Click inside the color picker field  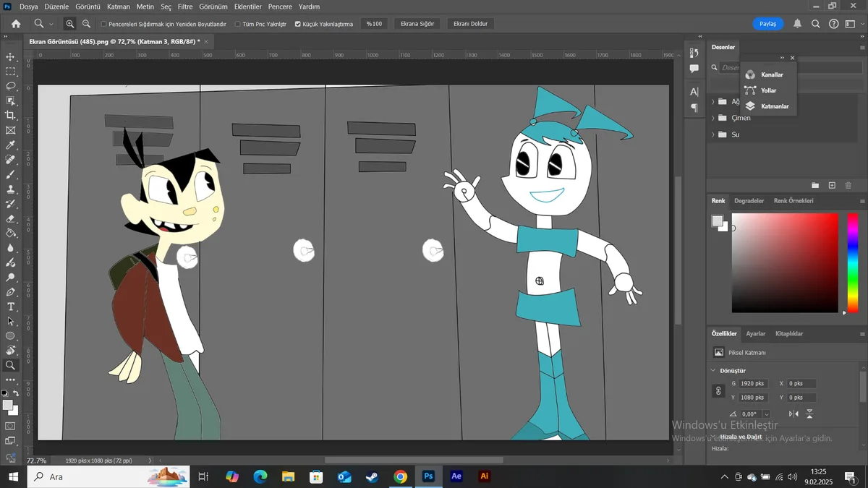point(785,262)
